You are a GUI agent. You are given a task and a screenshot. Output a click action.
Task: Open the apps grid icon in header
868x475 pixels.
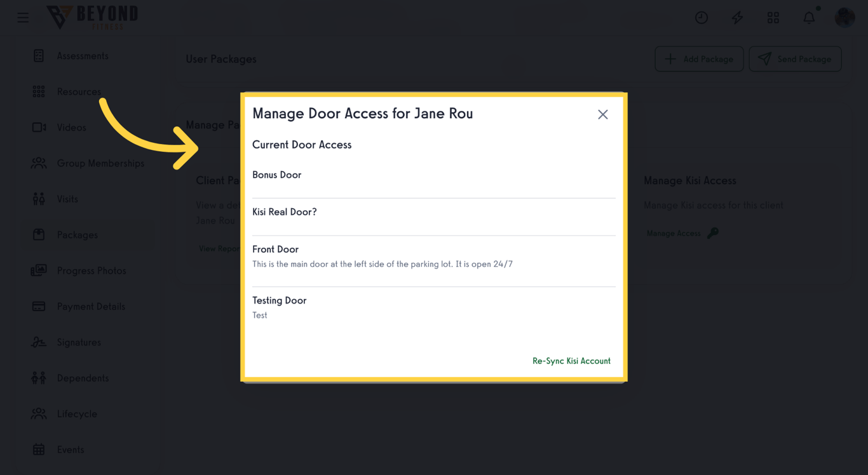[x=773, y=18]
